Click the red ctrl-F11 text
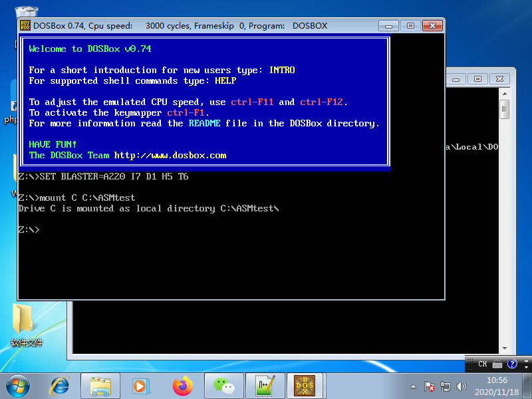Viewport: 532px width, 399px height. click(x=252, y=102)
